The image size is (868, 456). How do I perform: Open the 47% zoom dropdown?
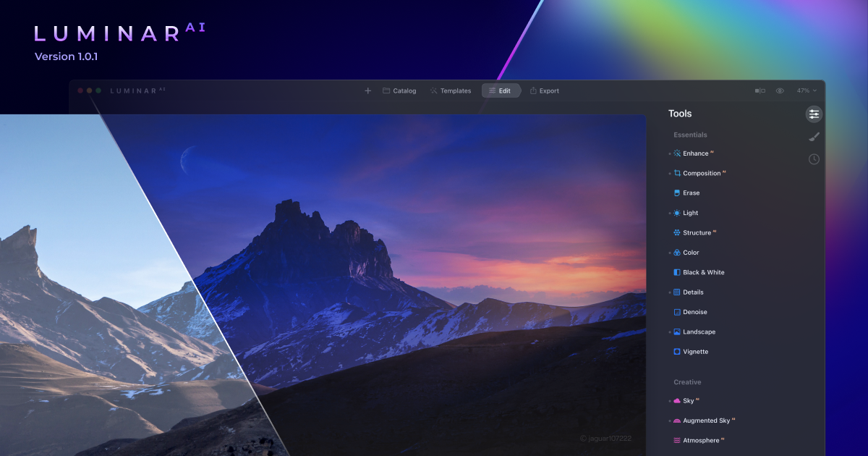[807, 90]
